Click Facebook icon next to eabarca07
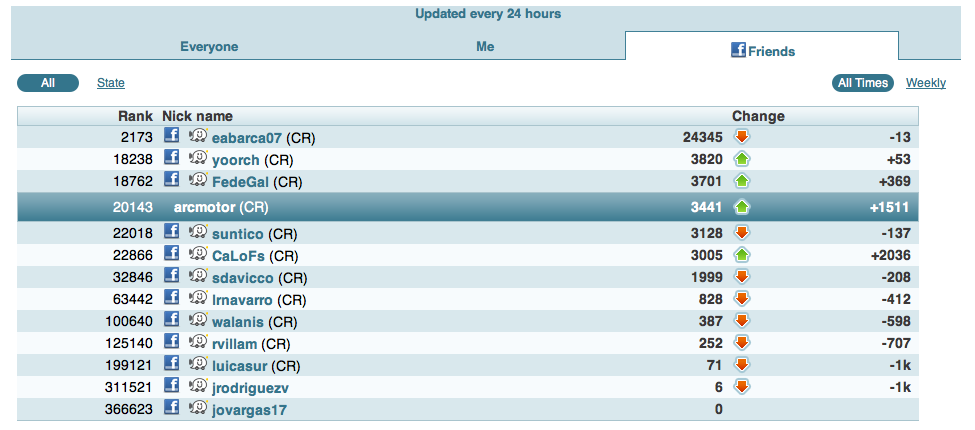The width and height of the screenshot is (975, 430). coord(171,136)
